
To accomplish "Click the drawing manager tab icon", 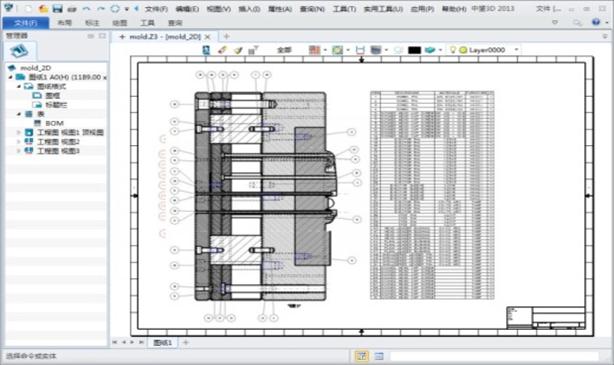I will 19,51.
